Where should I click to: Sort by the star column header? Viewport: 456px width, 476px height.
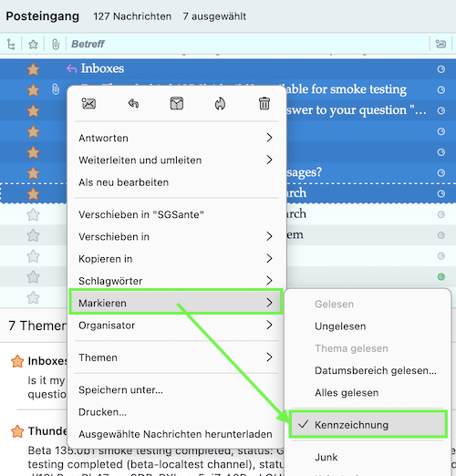click(x=33, y=45)
